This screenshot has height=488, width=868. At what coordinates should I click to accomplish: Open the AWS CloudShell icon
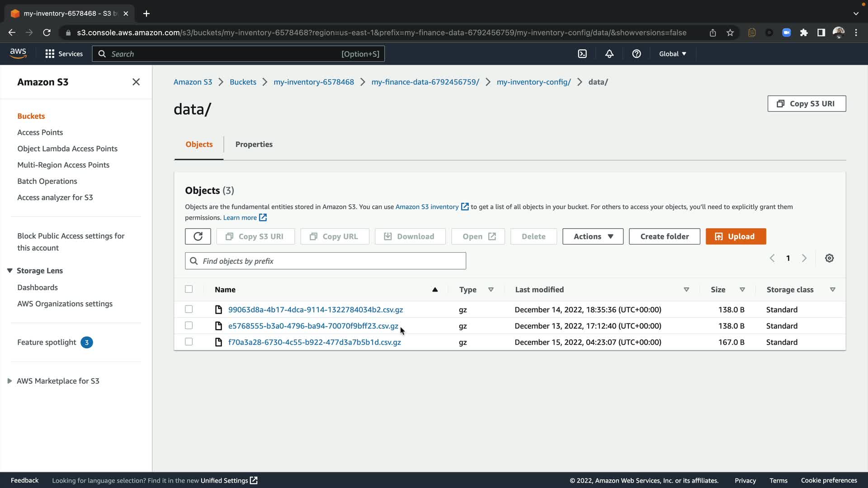point(582,54)
